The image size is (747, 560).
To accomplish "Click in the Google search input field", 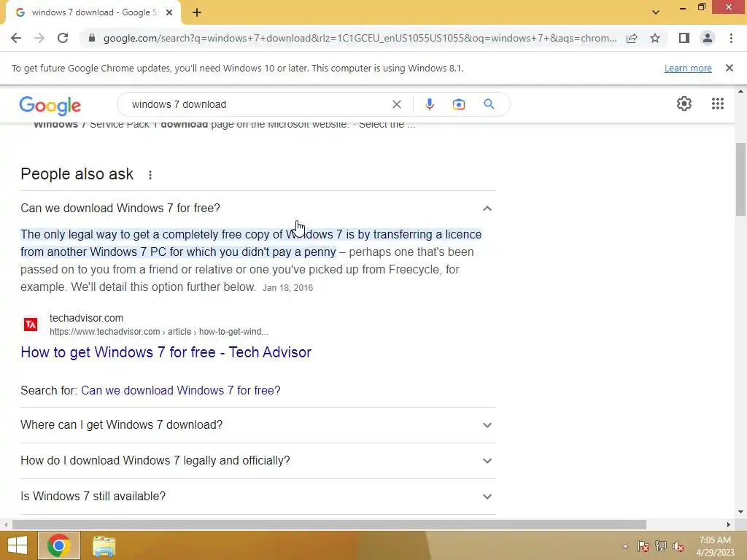I will (258, 104).
